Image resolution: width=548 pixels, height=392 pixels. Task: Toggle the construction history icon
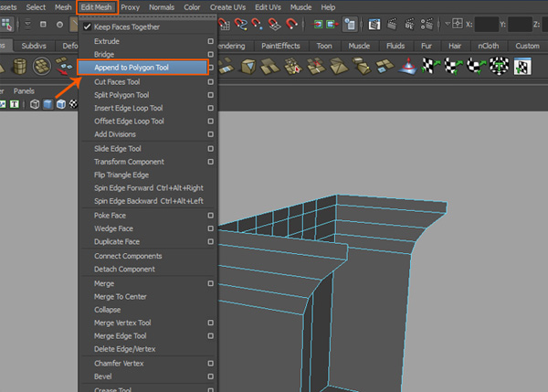[x=350, y=24]
